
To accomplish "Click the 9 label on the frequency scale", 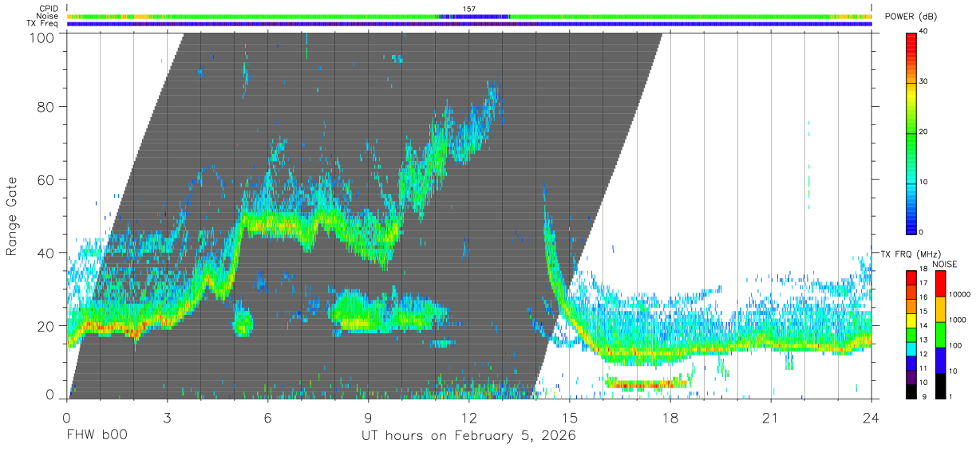I will click(x=923, y=396).
